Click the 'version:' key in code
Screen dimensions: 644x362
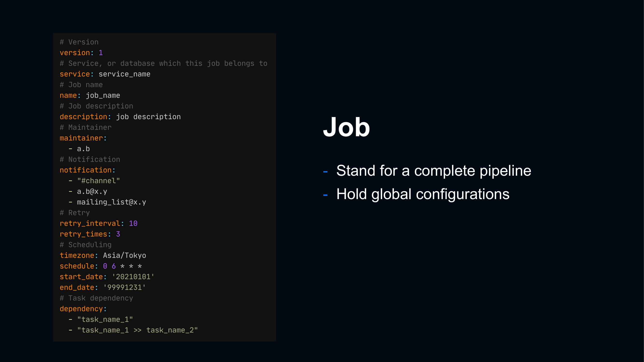(76, 53)
